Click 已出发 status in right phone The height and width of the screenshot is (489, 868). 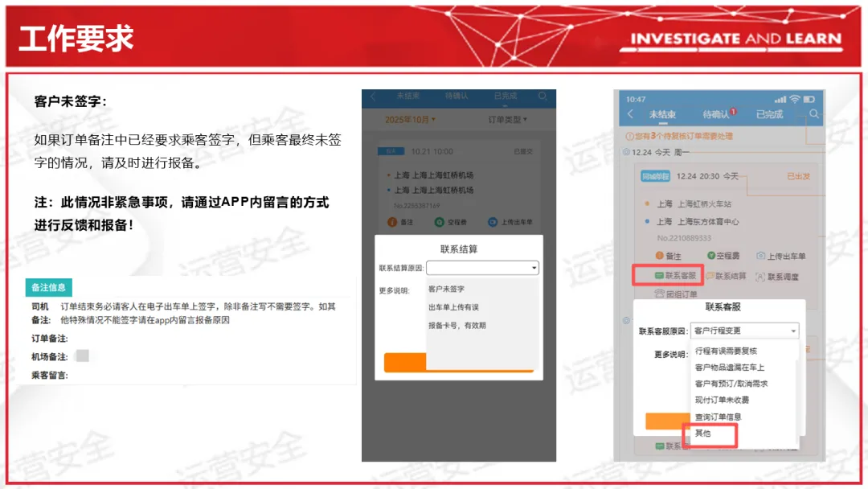pos(798,176)
